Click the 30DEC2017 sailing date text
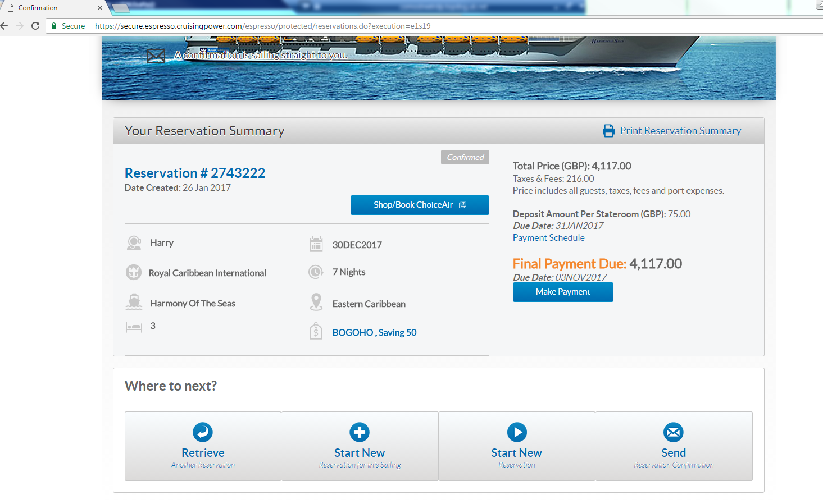The image size is (823, 504). point(357,245)
